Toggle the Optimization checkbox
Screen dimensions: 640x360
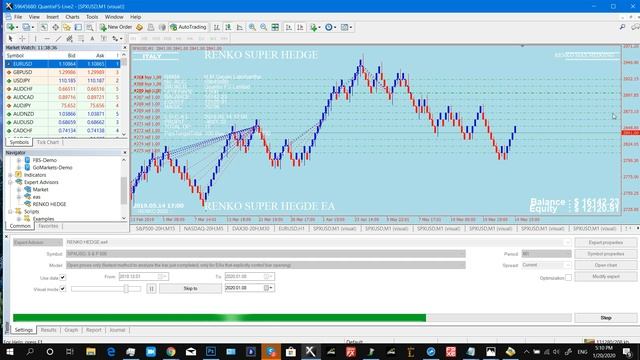(x=568, y=278)
